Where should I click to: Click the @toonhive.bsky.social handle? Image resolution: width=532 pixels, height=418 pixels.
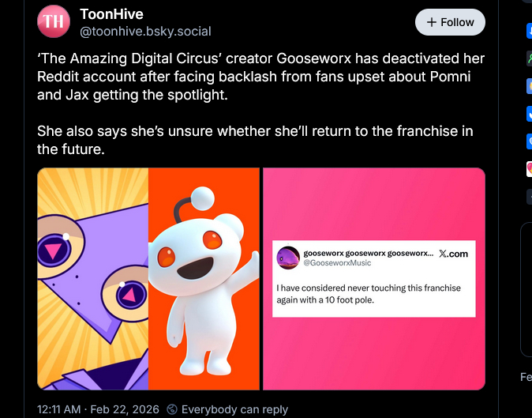point(145,32)
